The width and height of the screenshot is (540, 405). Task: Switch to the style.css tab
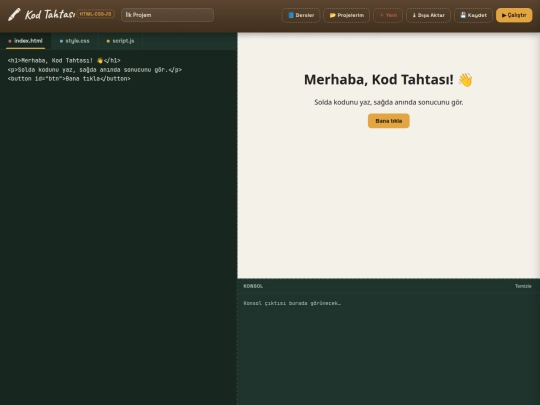[x=75, y=41]
